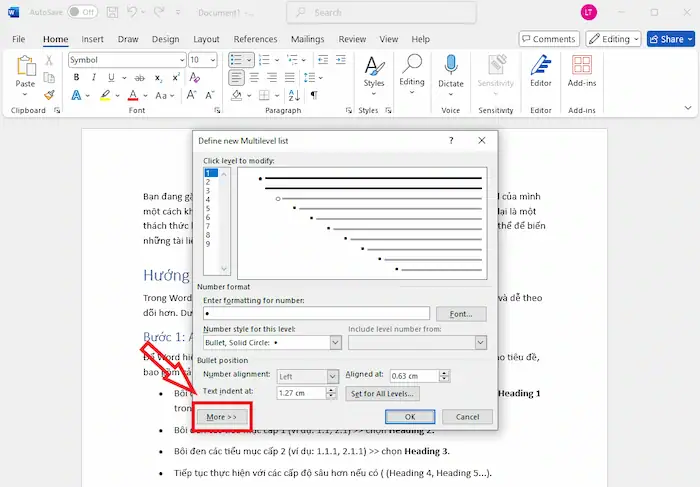Open the Editor proofing icon
The width and height of the screenshot is (700, 487).
point(541,68)
